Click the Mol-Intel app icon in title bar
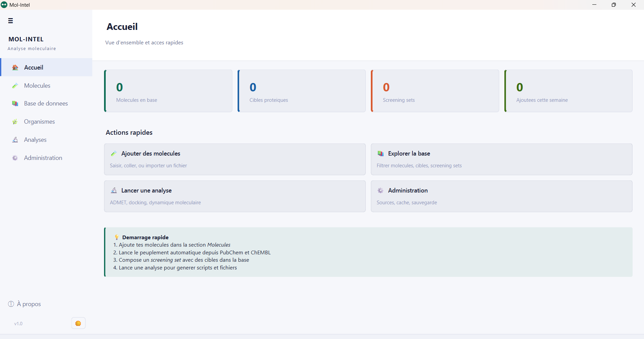This screenshot has width=644, height=339. (x=4, y=5)
